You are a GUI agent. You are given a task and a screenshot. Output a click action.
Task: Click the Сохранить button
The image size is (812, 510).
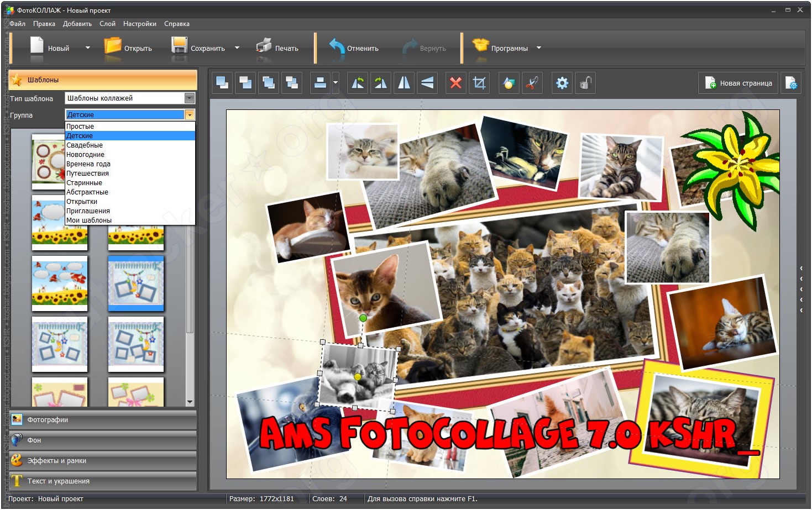198,48
